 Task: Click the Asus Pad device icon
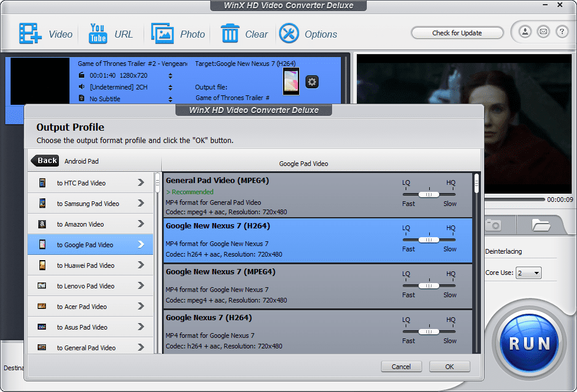42,327
